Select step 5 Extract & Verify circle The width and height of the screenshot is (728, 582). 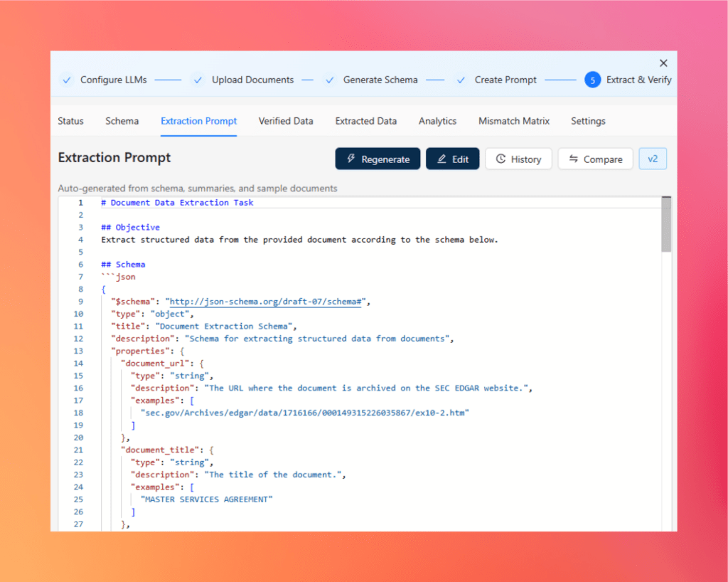click(x=592, y=80)
